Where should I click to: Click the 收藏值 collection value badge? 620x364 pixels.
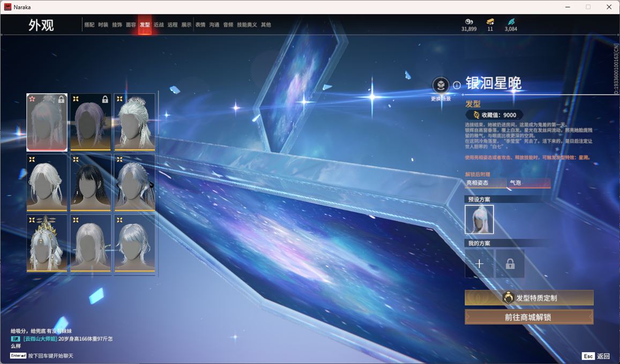point(494,115)
